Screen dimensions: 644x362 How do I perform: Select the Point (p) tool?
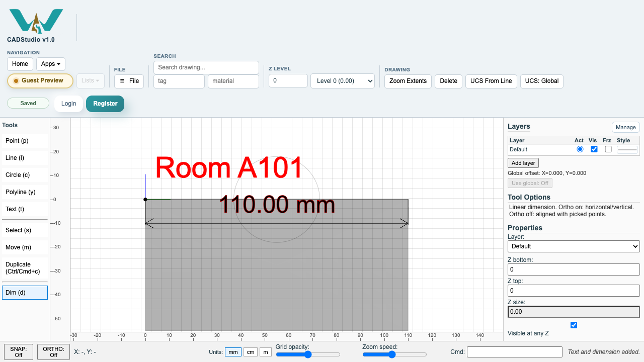25,141
